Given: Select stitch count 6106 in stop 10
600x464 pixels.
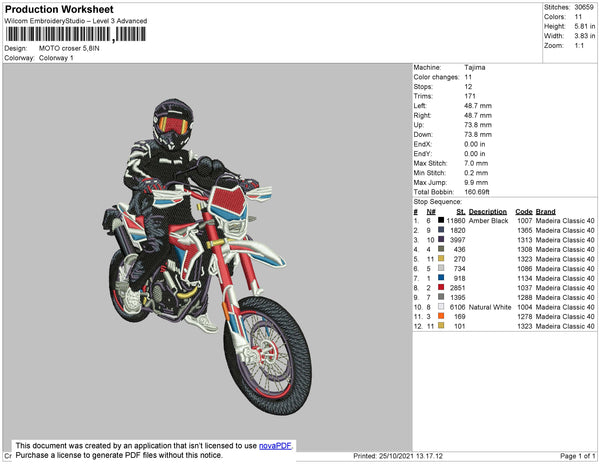Looking at the screenshot, I should [x=457, y=307].
